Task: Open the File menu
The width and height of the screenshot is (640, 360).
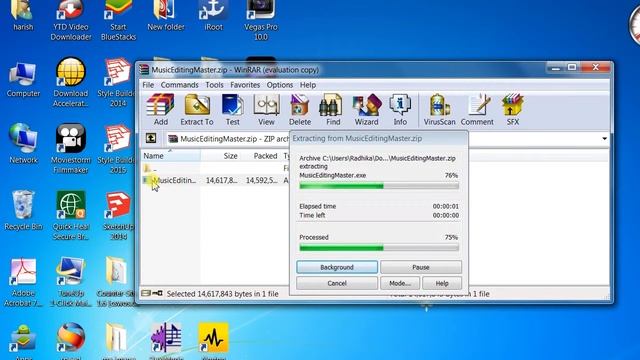Action: [x=148, y=85]
